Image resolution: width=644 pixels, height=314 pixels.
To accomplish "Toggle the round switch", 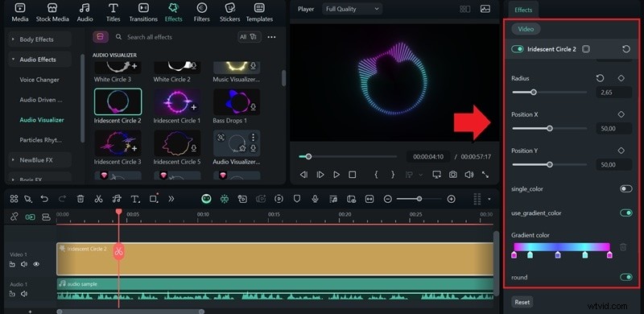I will click(x=626, y=278).
